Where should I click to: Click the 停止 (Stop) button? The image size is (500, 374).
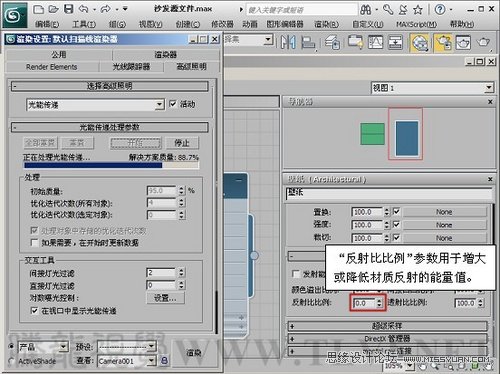pos(182,143)
